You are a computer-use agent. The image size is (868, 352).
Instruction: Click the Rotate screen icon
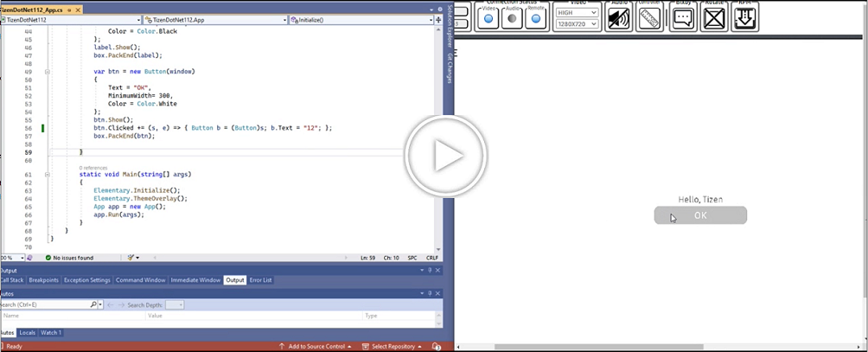pyautogui.click(x=714, y=18)
